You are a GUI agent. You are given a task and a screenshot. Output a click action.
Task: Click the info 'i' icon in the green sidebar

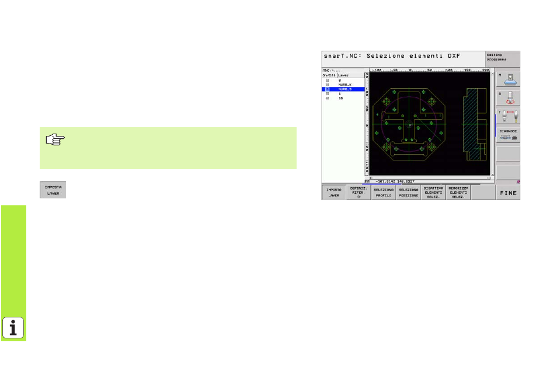[x=13, y=328]
